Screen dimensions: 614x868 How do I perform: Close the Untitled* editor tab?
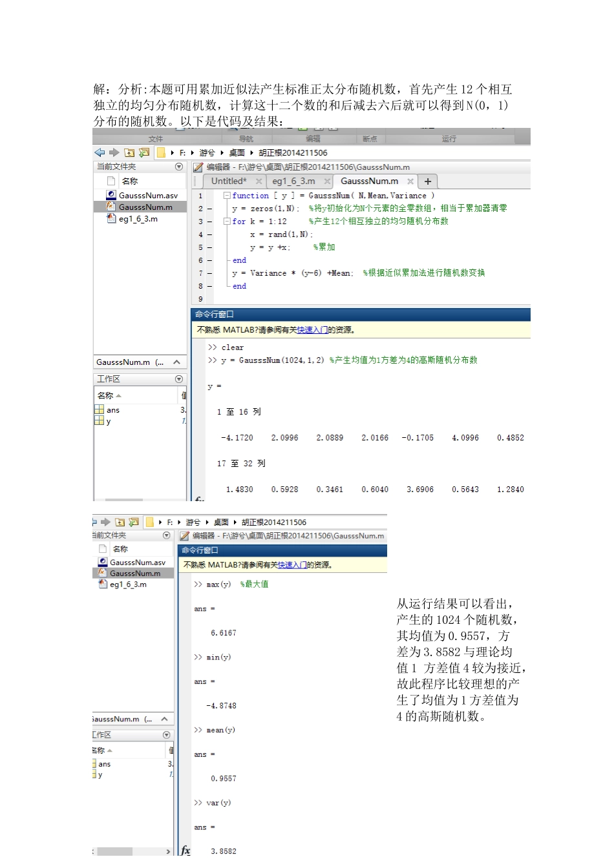coord(259,181)
